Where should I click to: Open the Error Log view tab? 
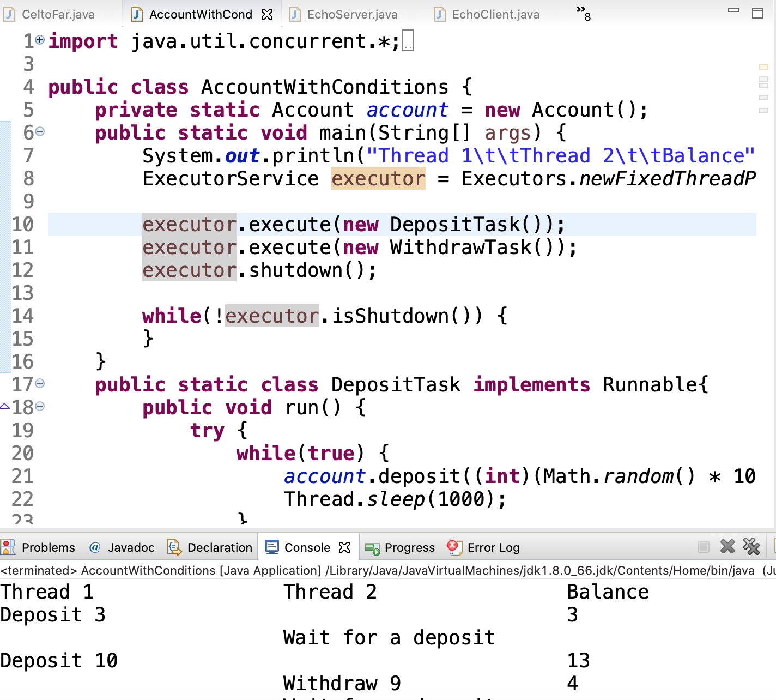(x=483, y=547)
